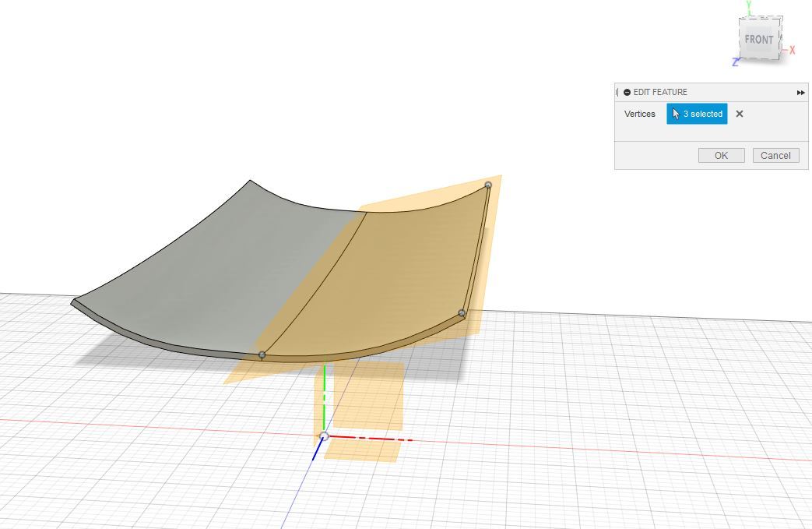Expand the Edit Feature panel double-arrow

(800, 93)
